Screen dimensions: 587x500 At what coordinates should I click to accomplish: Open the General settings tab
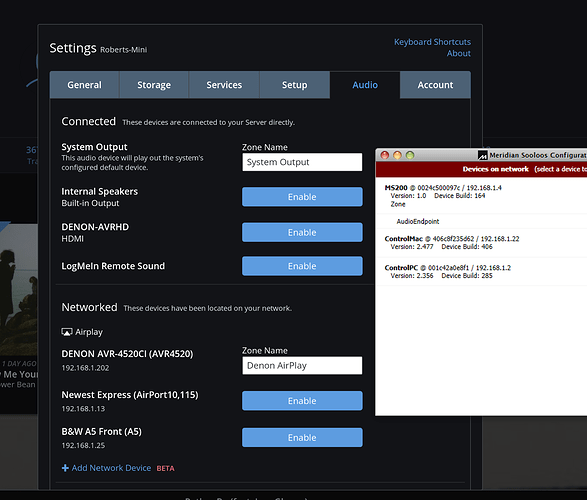point(84,85)
